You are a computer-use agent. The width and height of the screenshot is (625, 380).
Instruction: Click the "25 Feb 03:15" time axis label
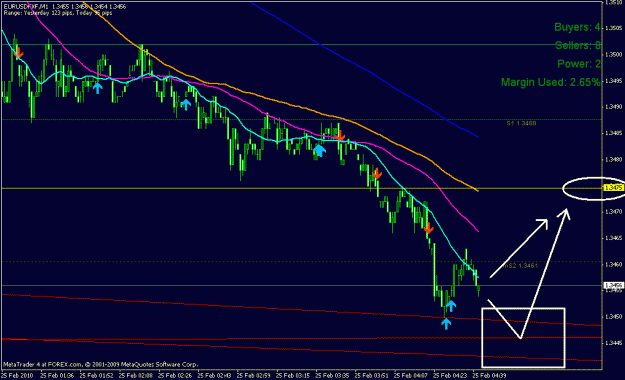[x=293, y=376]
